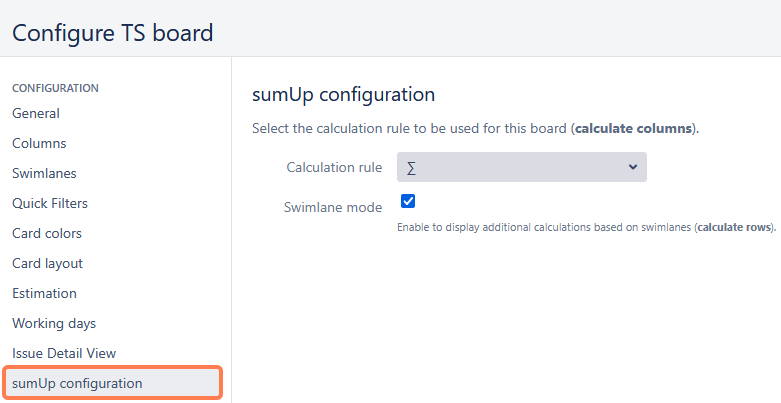
Task: Select Quick Filters in the sidebar
Action: (50, 203)
